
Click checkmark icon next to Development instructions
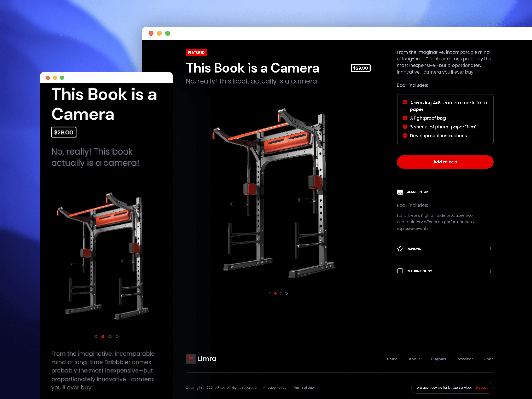pyautogui.click(x=405, y=136)
